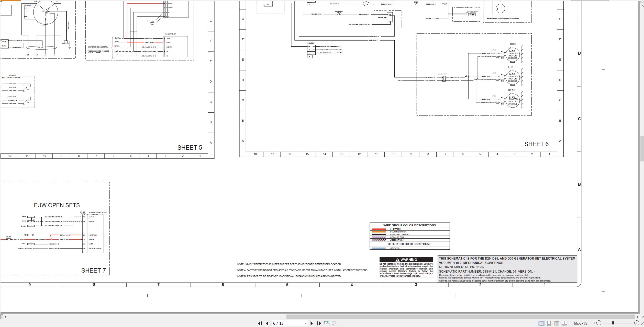The width and height of the screenshot is (644, 327).
Task: Click the SHEET 6 label
Action: (536, 144)
